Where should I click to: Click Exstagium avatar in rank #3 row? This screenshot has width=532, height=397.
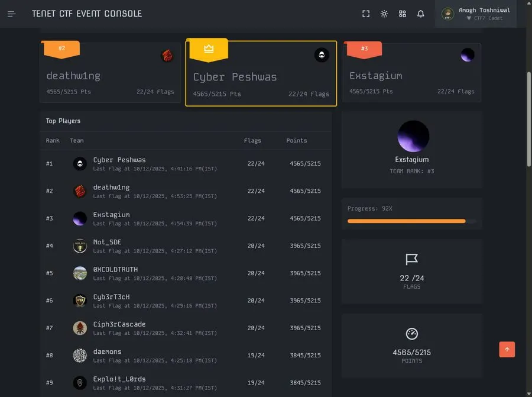[x=80, y=218]
